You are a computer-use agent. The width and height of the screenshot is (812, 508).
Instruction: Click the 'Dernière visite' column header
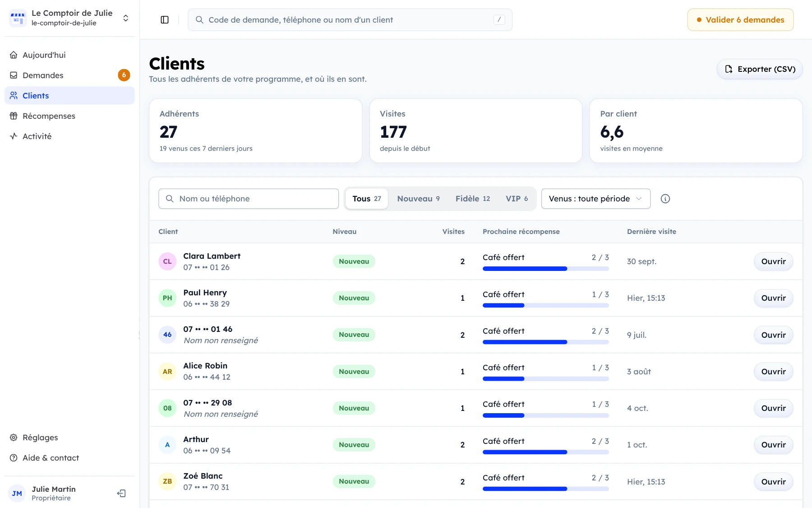point(651,232)
